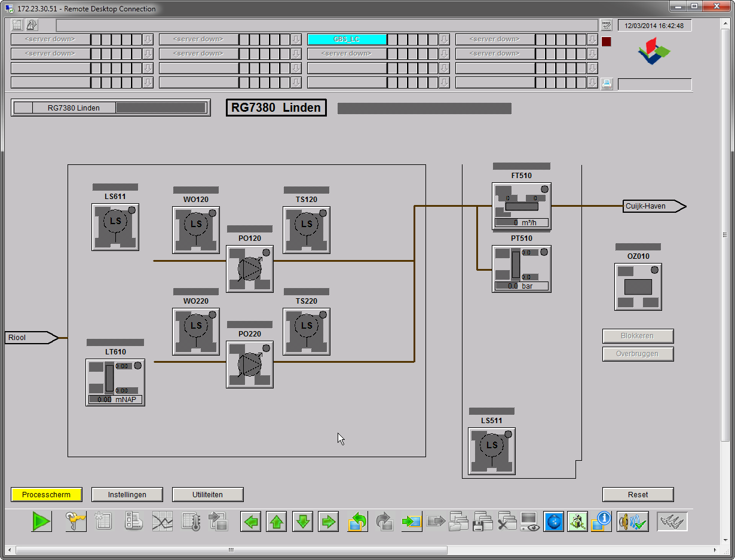Screen dimensions: 735x560
Task: Select the GBS_LC server button
Action: (x=347, y=39)
